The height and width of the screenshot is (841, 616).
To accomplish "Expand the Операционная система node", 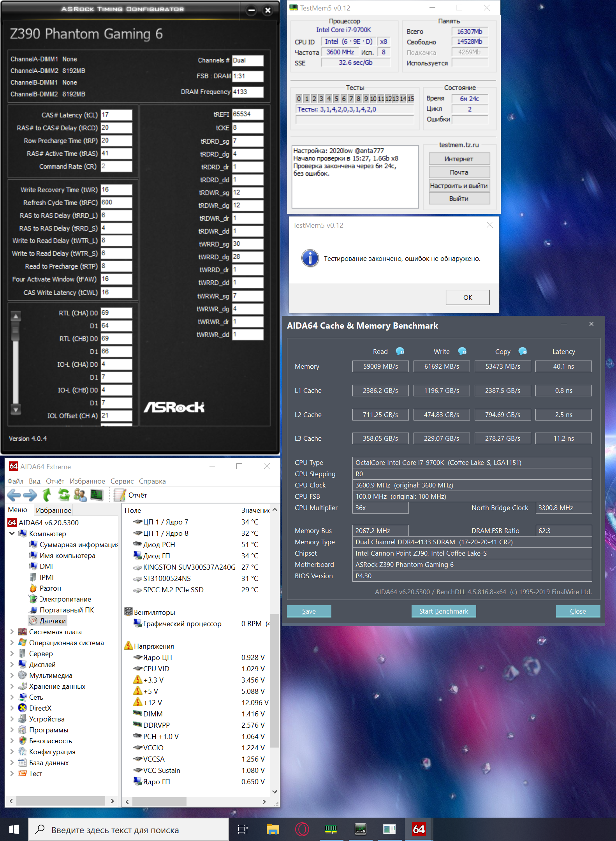I will tap(12, 642).
